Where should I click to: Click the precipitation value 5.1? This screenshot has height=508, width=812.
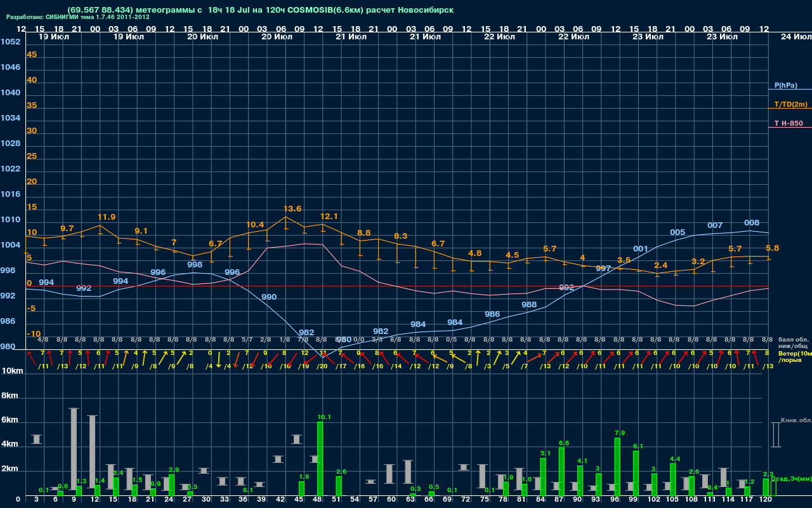tap(546, 453)
